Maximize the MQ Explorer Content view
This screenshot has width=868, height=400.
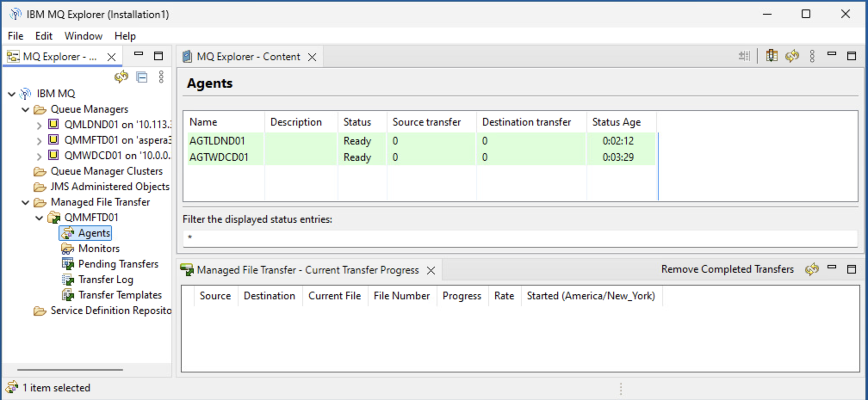coord(852,56)
